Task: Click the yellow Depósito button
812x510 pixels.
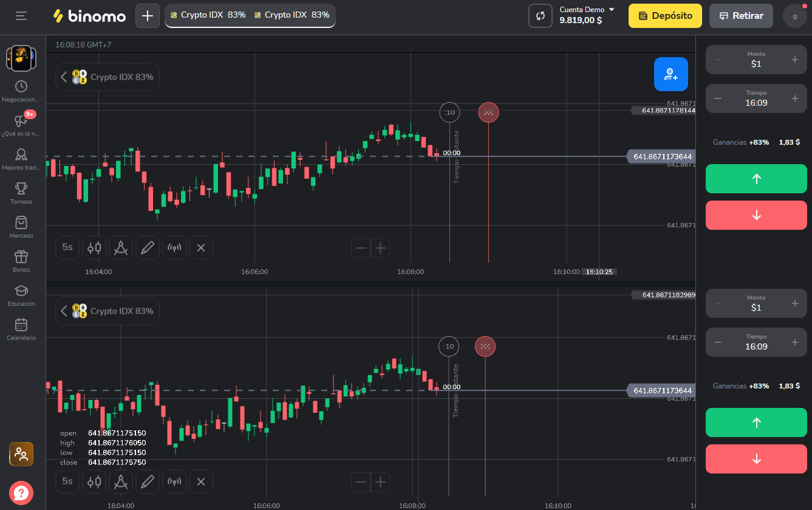Action: (x=665, y=16)
